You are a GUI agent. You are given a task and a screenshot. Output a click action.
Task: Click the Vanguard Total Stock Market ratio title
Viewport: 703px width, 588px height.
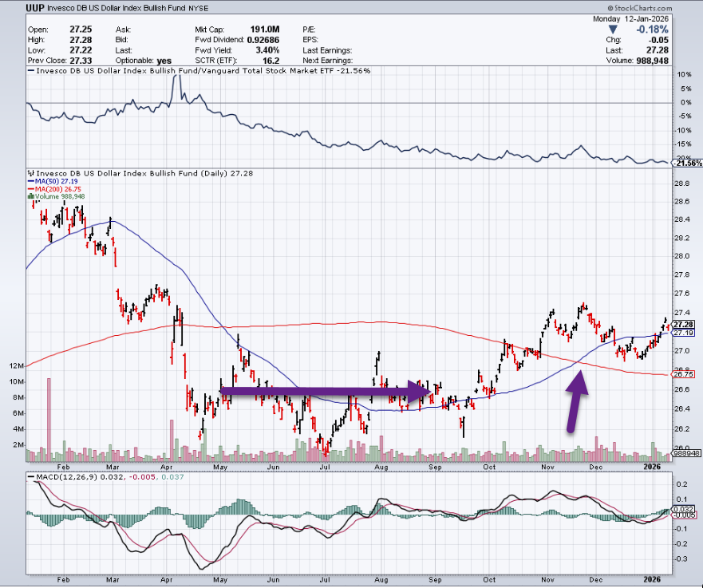(x=198, y=71)
